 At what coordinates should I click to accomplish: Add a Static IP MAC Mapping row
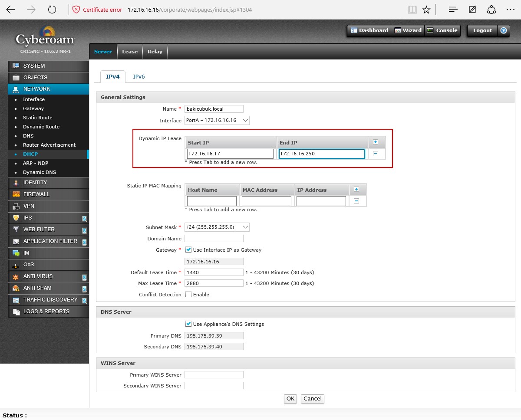click(x=356, y=190)
